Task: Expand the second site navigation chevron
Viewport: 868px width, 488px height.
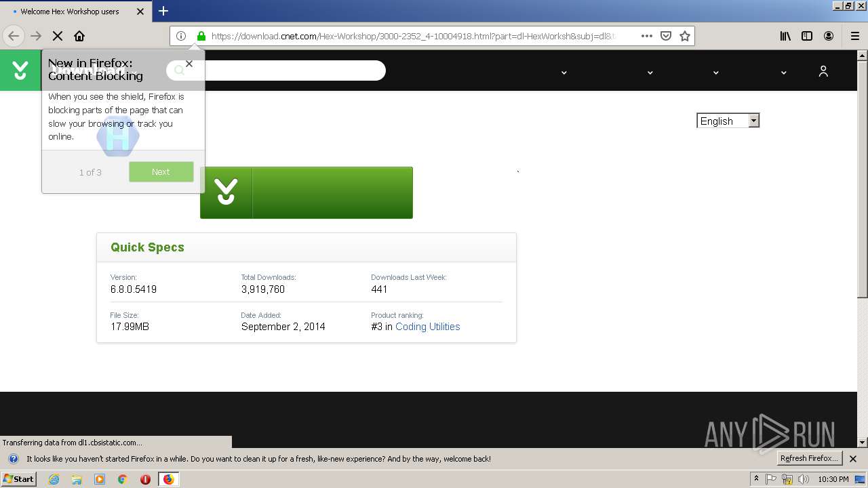Action: click(650, 73)
